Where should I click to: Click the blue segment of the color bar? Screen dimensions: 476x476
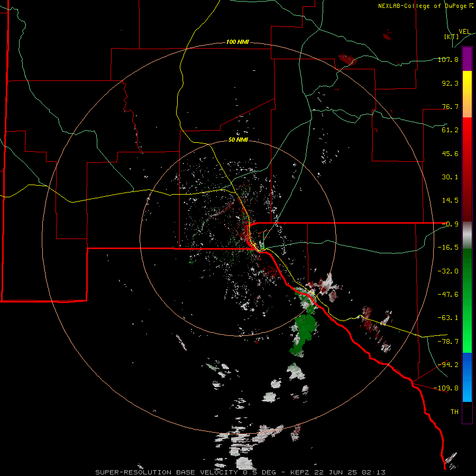pos(467,377)
